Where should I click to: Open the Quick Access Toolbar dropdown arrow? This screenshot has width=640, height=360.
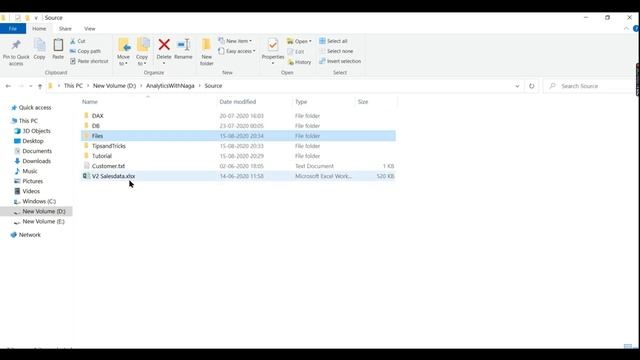(x=36, y=18)
